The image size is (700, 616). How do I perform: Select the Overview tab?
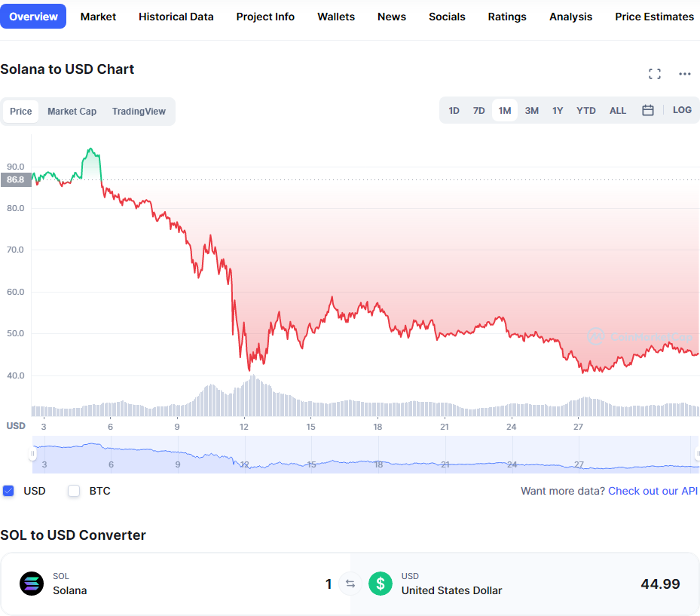coord(33,17)
